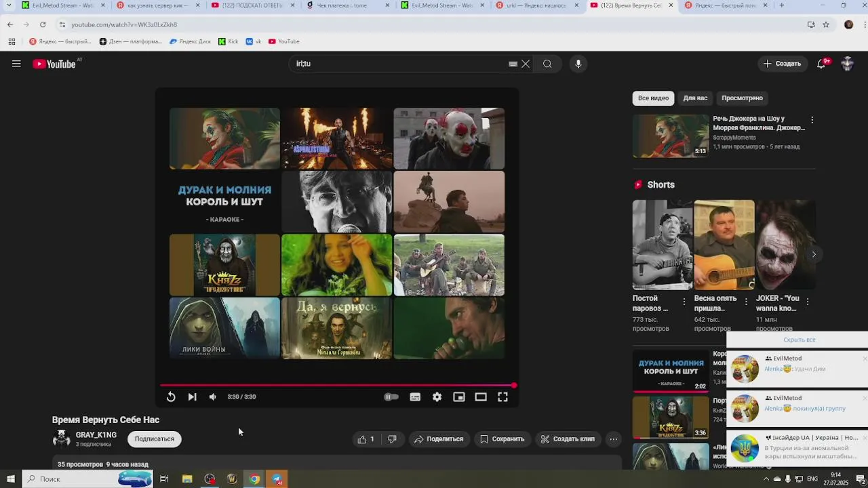Bookmark this page with star
This screenshot has width=868, height=488.
pos(826,24)
